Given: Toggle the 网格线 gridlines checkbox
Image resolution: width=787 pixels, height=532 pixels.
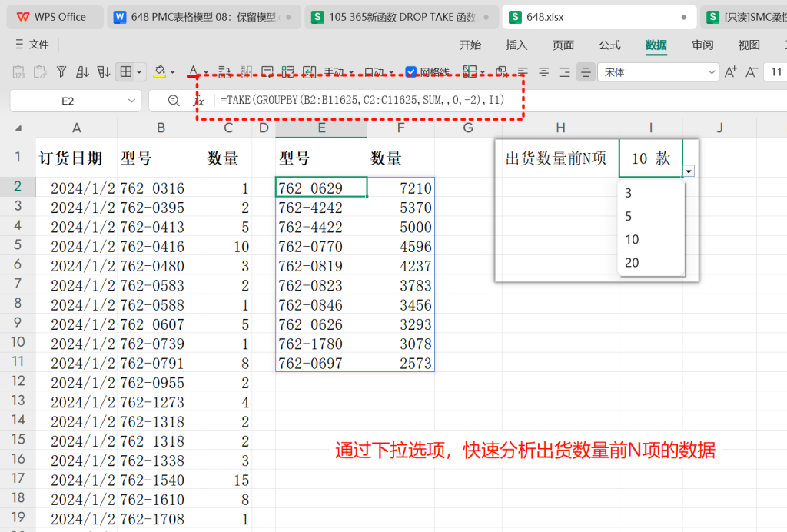Looking at the screenshot, I should (x=410, y=72).
